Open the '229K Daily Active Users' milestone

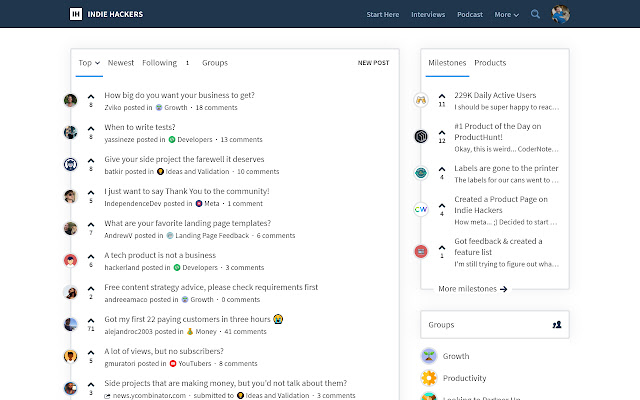[x=495, y=95]
